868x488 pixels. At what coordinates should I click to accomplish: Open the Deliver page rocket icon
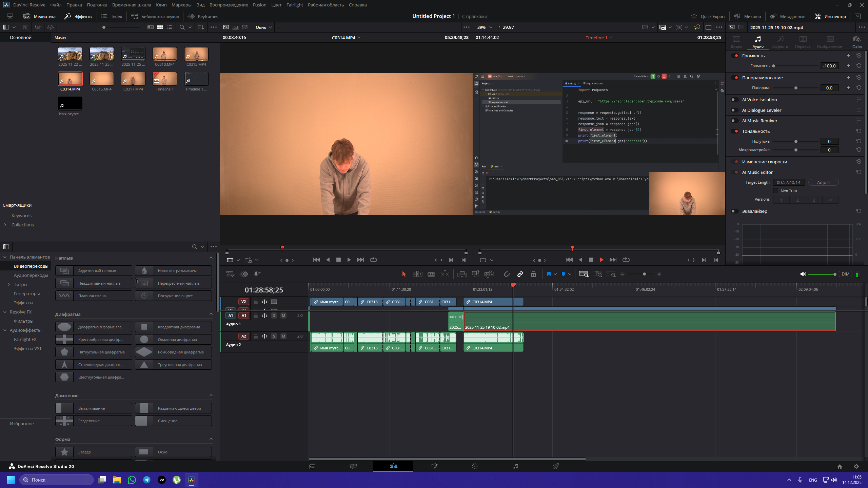(x=556, y=466)
